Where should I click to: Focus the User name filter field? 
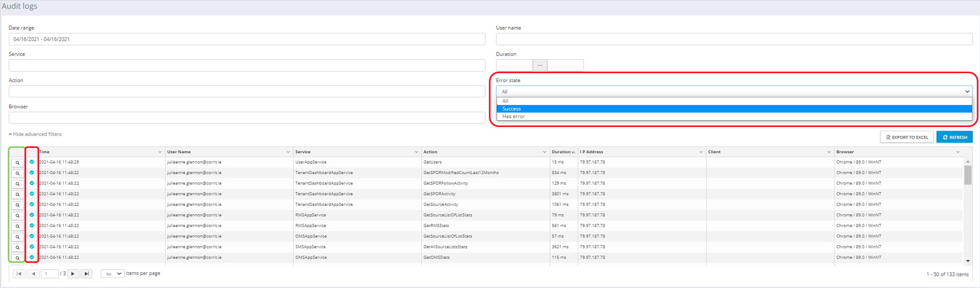[734, 39]
